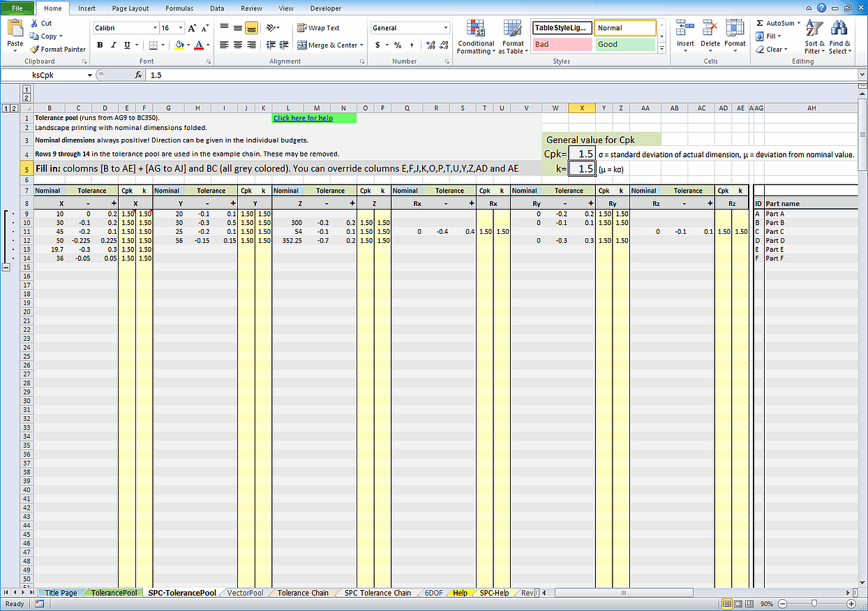
Task: Click the Increase Decimal icon
Action: [x=430, y=45]
